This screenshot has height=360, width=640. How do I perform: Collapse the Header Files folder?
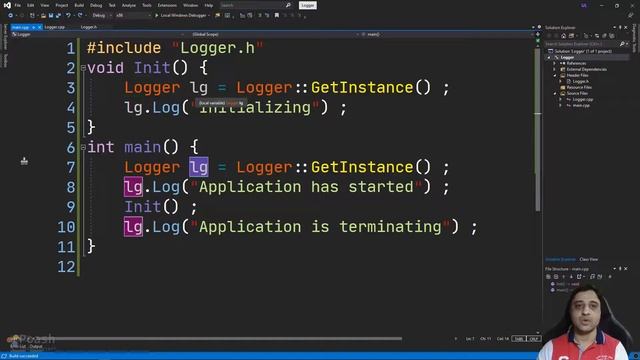[x=555, y=76]
